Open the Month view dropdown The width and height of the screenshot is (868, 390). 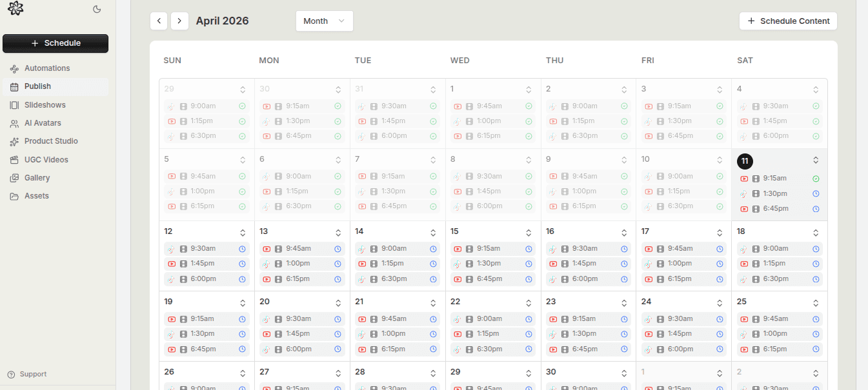(x=324, y=21)
